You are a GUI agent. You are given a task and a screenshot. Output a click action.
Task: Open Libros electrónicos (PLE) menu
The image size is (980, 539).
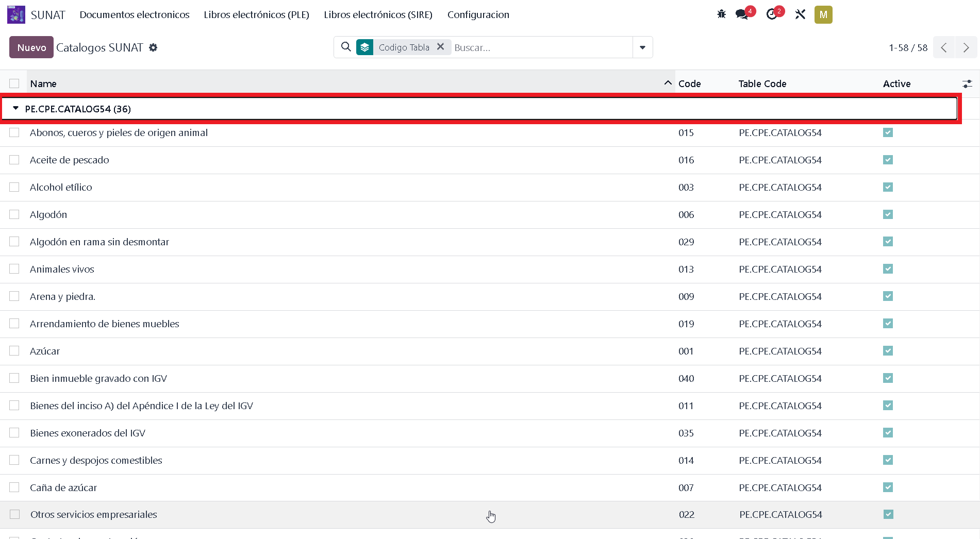[256, 14]
